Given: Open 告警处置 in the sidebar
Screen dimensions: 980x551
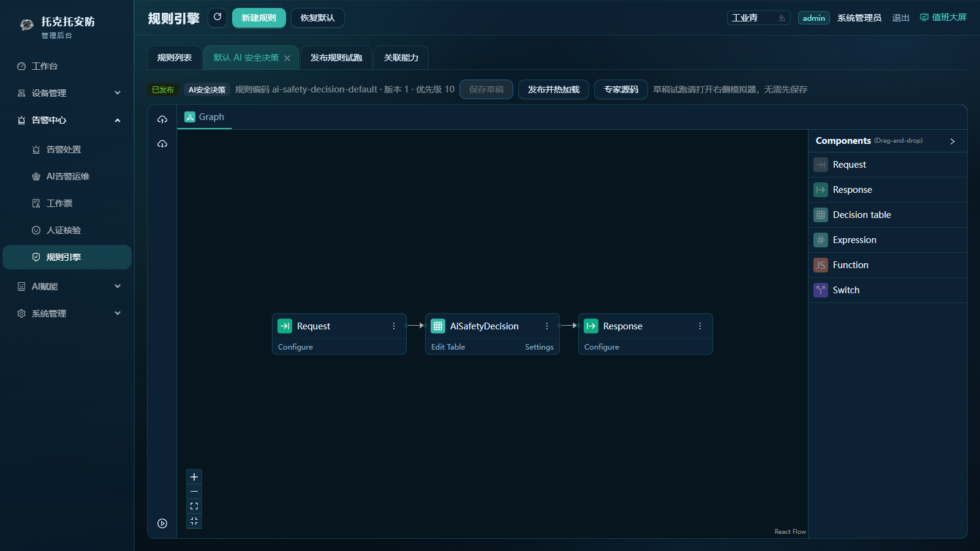Looking at the screenshot, I should click(x=67, y=149).
